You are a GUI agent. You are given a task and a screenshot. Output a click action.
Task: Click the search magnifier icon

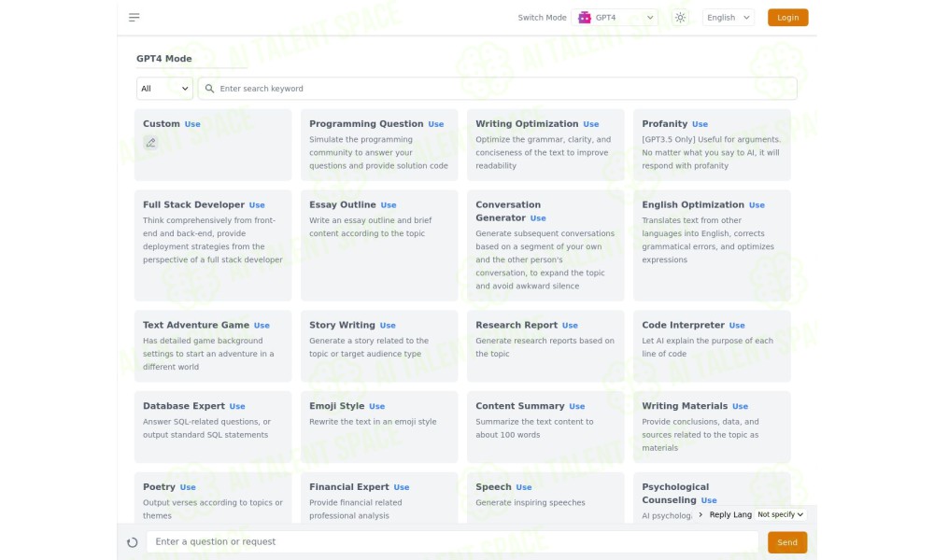click(209, 89)
